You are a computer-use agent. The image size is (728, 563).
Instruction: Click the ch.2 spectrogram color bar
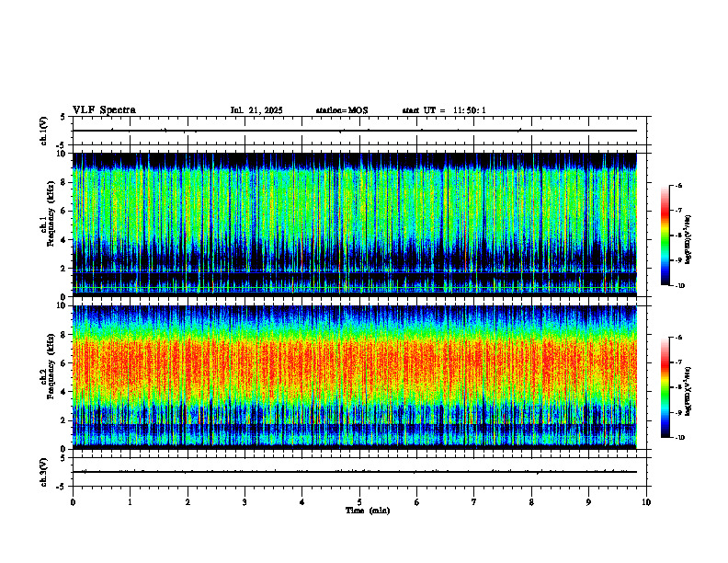tap(665, 387)
